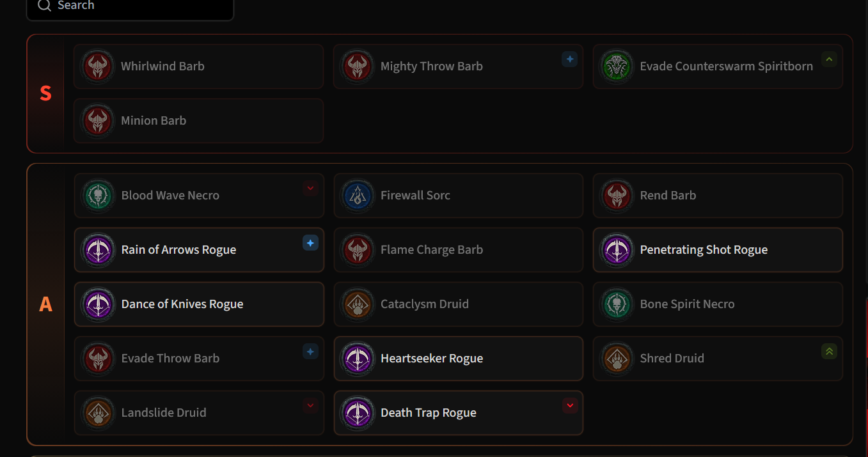Image resolution: width=868 pixels, height=457 pixels.
Task: Click the Whirlwind Barb class icon
Action: point(98,66)
